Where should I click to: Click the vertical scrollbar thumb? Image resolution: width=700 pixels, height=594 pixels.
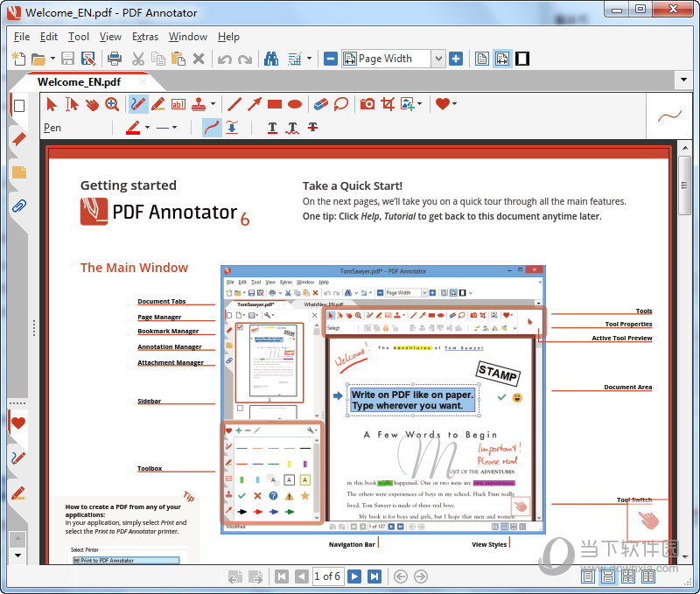click(684, 185)
